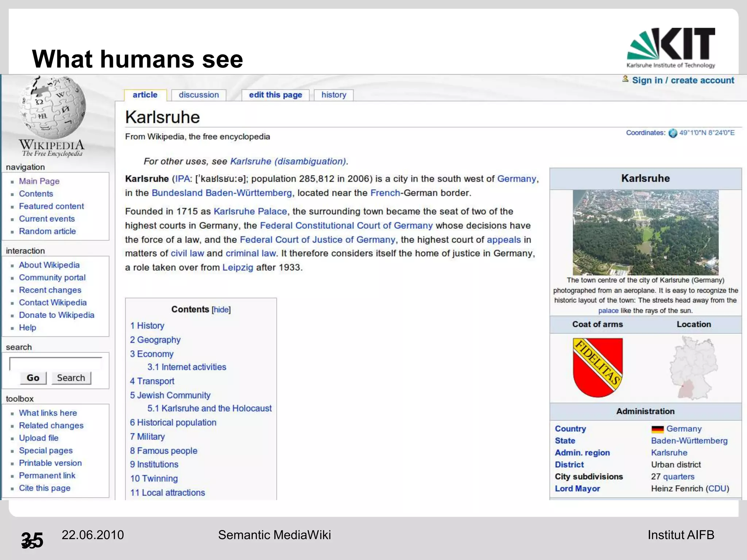Screen dimensions: 747x560
Task: Open Federal Constitutional Court of Germany link
Action: (346, 226)
